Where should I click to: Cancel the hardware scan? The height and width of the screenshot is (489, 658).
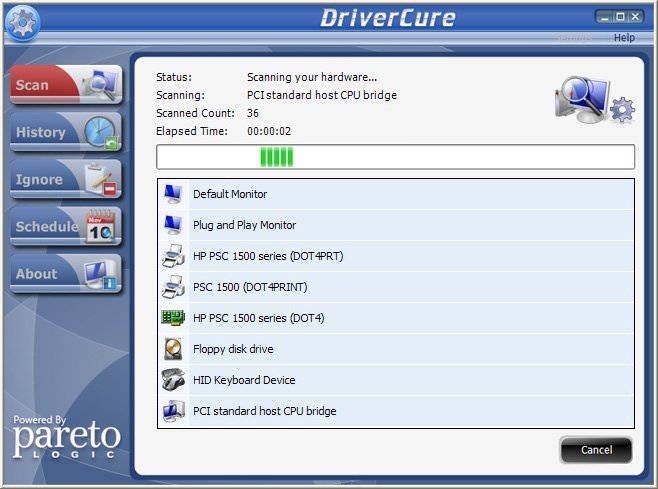tap(596, 450)
